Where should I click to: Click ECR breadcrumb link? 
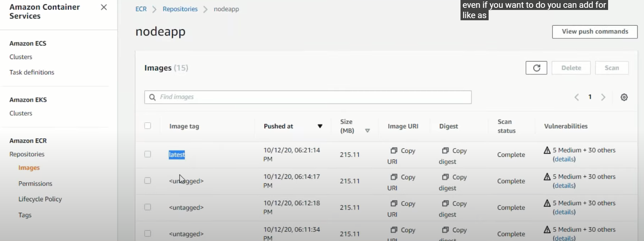coord(141,9)
